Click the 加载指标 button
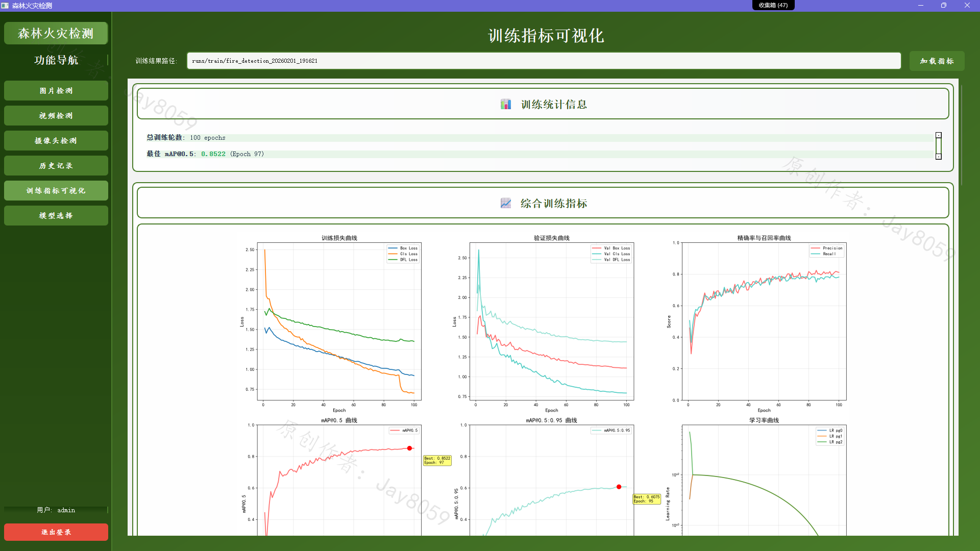Screen dimensions: 980x551 (x=937, y=61)
